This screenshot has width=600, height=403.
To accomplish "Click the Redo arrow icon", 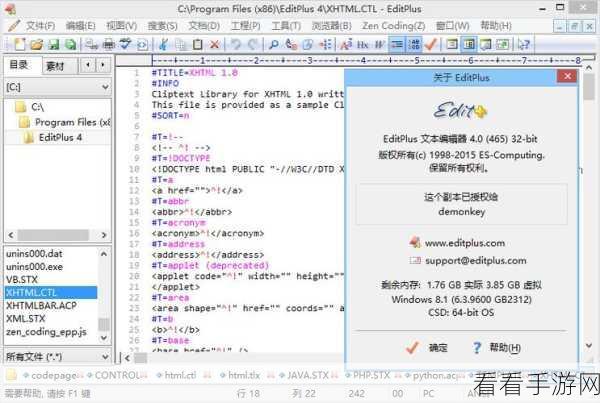I will 253,44.
